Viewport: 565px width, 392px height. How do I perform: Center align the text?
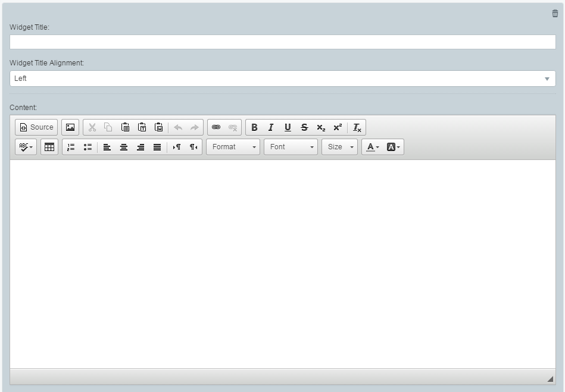click(124, 147)
